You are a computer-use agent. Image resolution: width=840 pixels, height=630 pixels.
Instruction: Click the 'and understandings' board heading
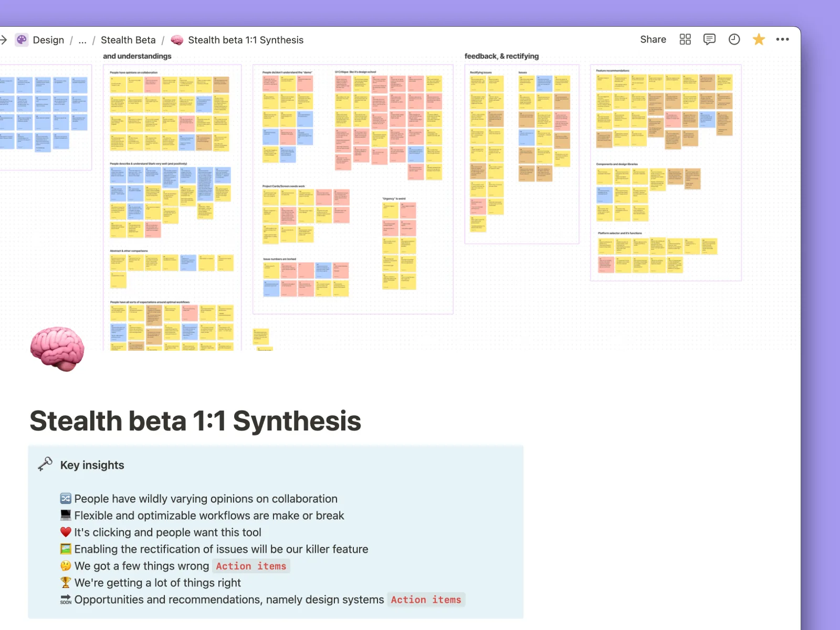[137, 56]
